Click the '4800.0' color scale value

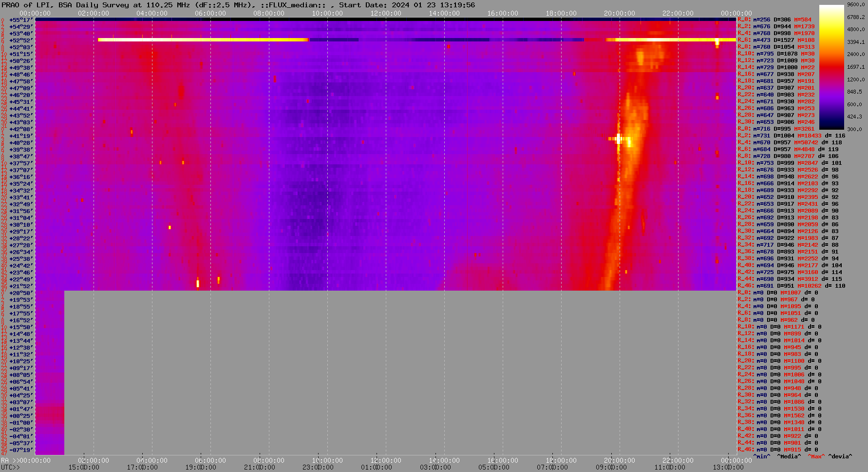(856, 29)
